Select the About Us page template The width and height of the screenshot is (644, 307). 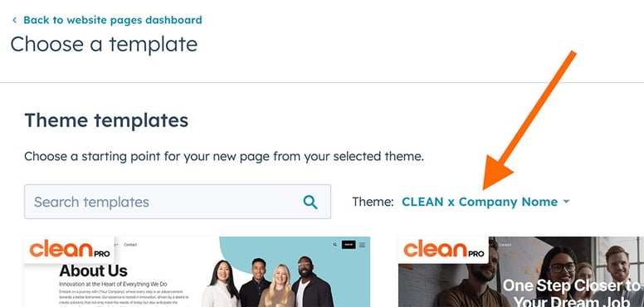click(x=198, y=271)
